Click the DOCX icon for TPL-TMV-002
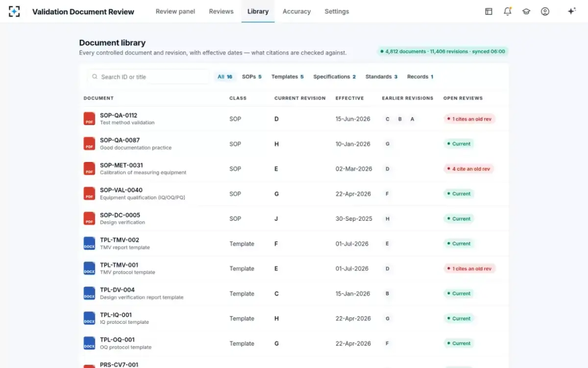Viewport: 588px width, 368px height. coord(89,243)
